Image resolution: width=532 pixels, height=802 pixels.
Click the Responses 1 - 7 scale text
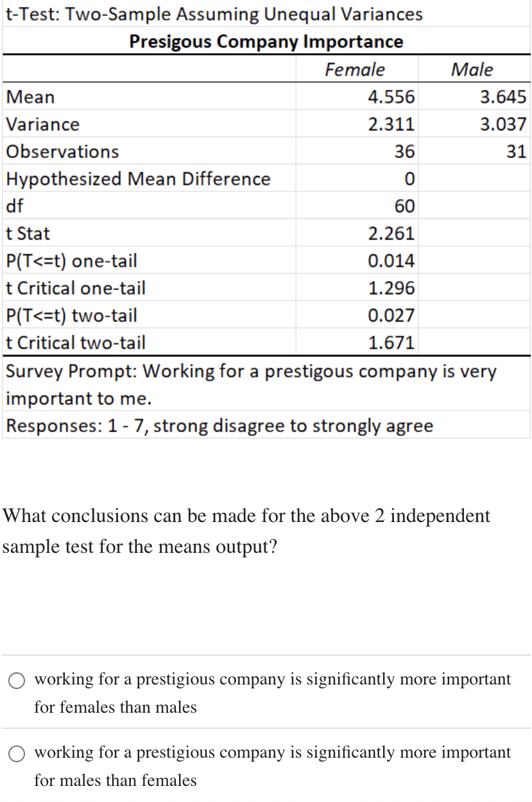219,426
